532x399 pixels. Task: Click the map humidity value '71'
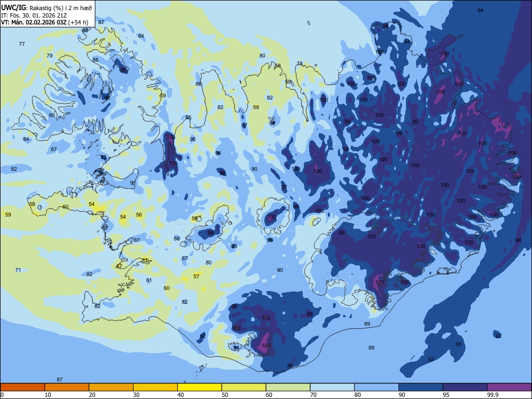(x=18, y=270)
